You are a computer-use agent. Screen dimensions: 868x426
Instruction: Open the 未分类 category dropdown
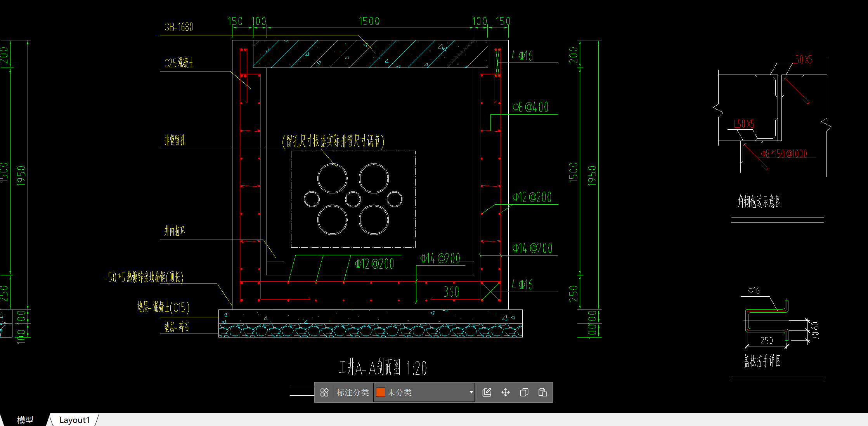click(424, 393)
